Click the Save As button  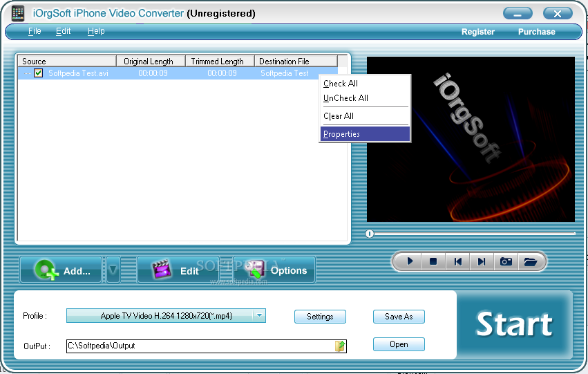click(x=399, y=316)
